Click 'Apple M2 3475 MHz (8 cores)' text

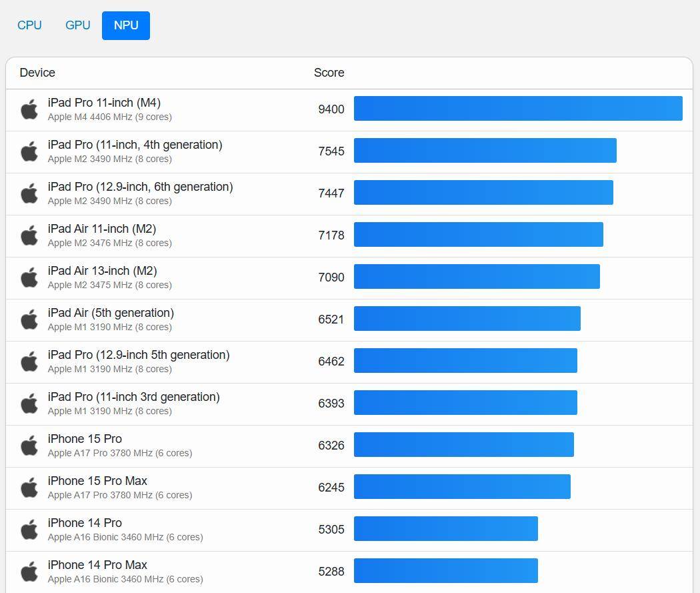coord(110,285)
